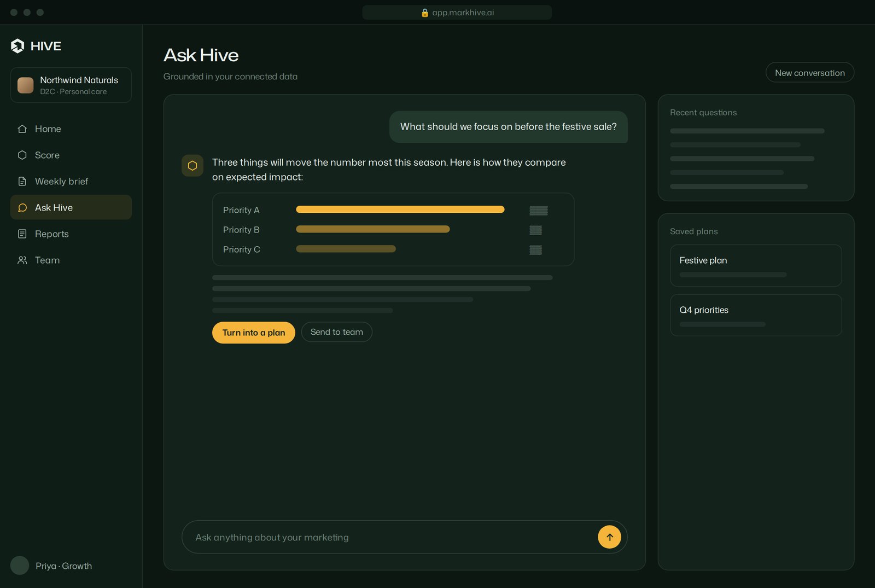
Task: Open the Q4 priorities saved plan
Action: coord(756,315)
